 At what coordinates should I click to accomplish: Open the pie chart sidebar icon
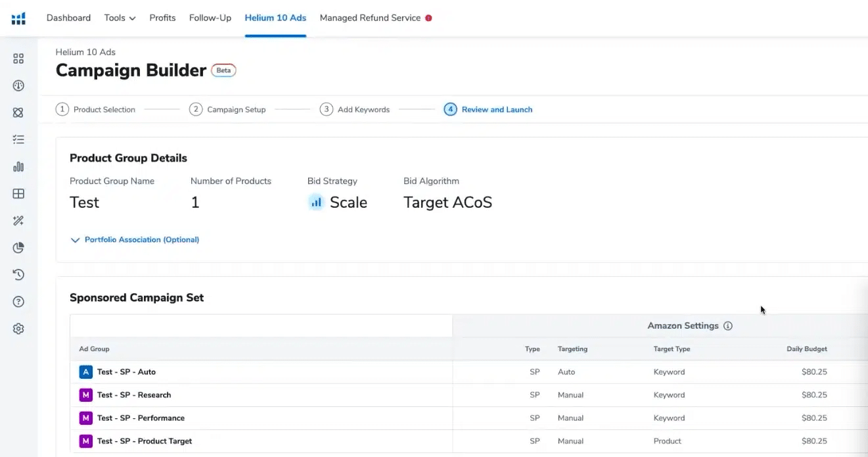pos(18,248)
